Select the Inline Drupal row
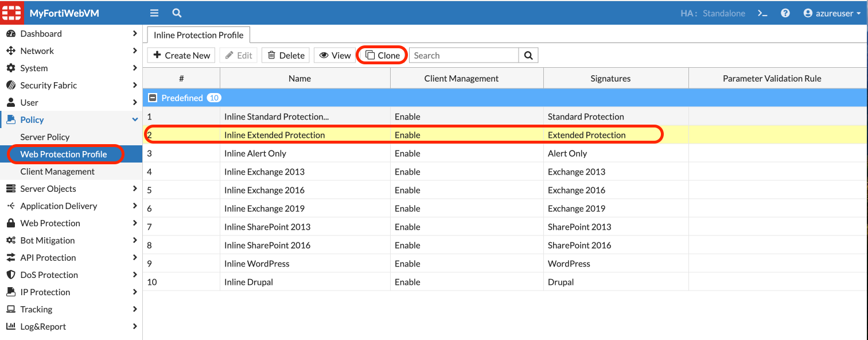 (x=505, y=282)
